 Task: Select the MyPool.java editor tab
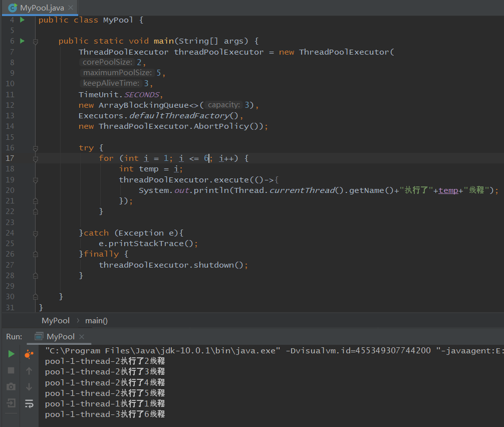40,8
